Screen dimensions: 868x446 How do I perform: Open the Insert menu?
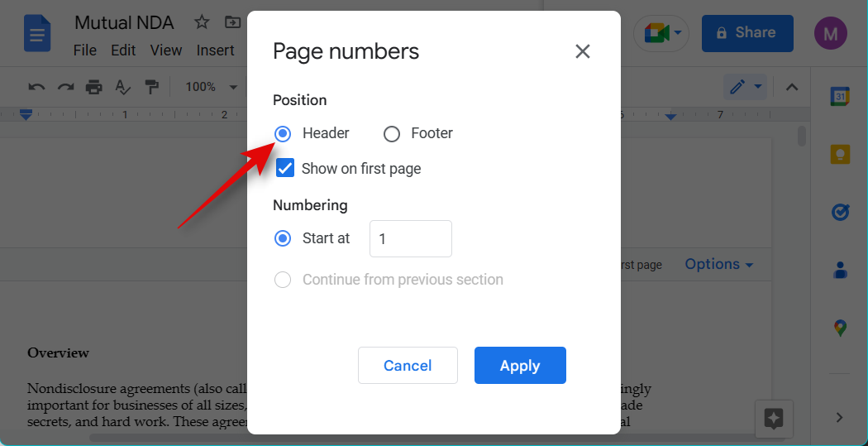216,50
